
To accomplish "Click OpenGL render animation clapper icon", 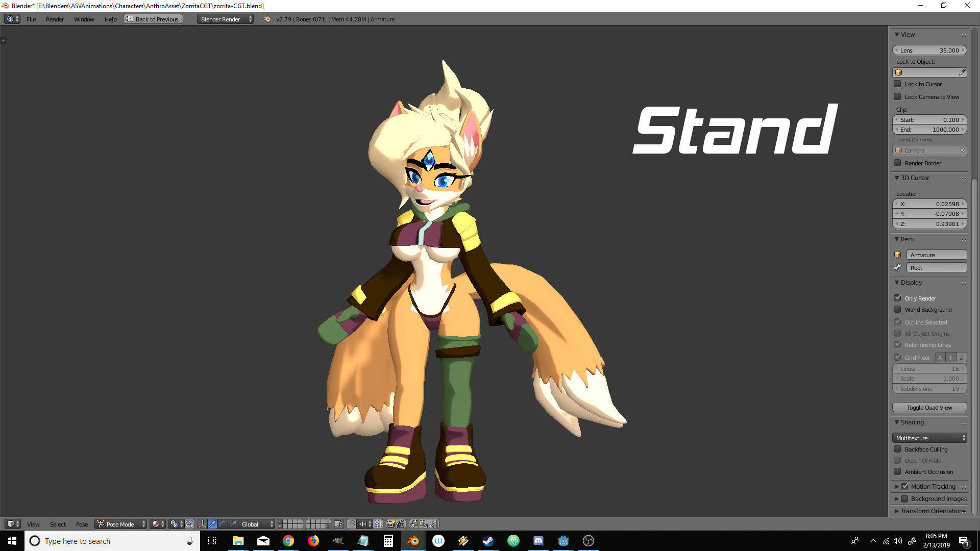I will click(x=401, y=524).
